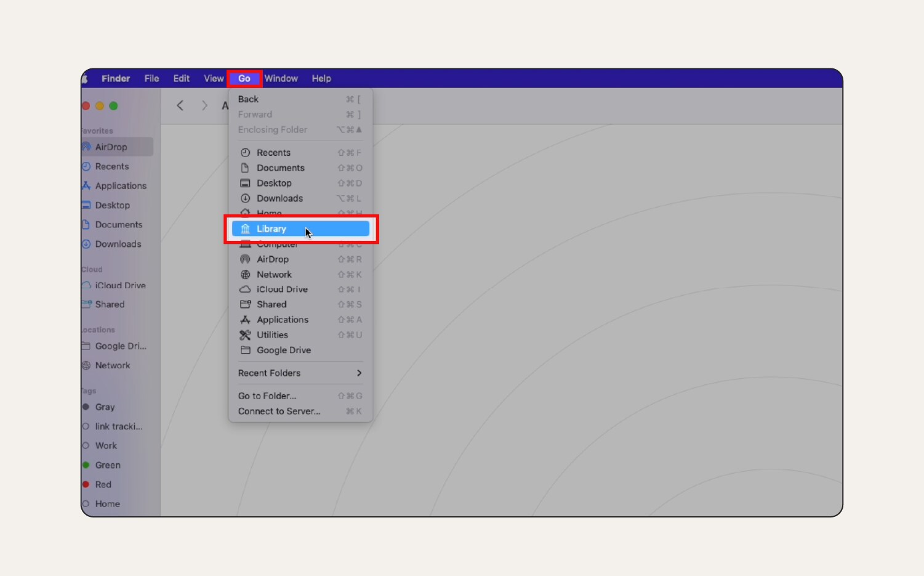This screenshot has width=924, height=576.
Task: Open iCloud Drive in the sidebar
Action: coord(116,285)
